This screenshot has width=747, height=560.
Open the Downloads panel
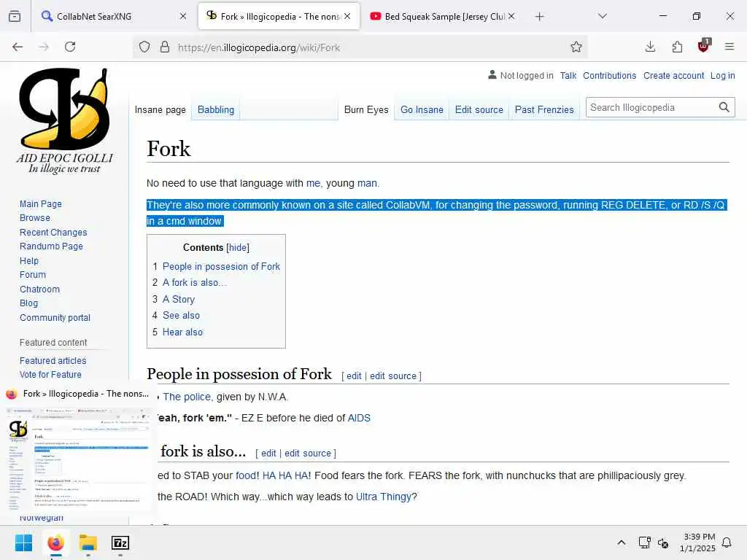pyautogui.click(x=650, y=47)
